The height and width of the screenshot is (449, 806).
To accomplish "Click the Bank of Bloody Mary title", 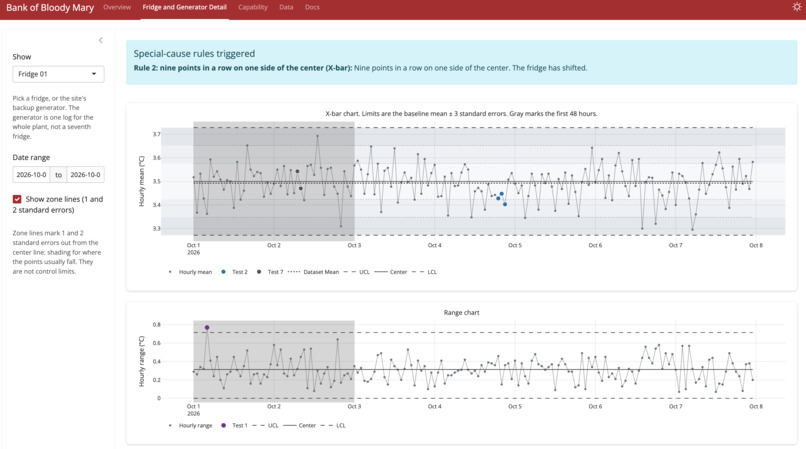I will click(50, 8).
